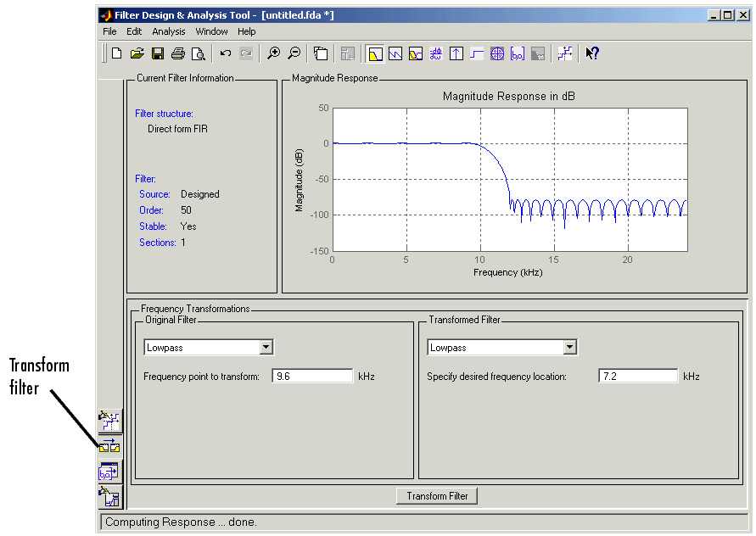The image size is (756, 536).
Task: Click Undo on the toolbar
Action: pyautogui.click(x=226, y=53)
